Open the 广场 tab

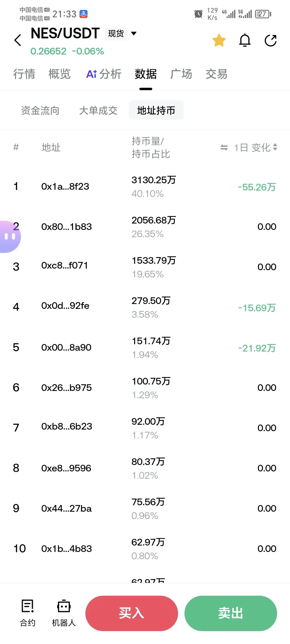coord(181,74)
